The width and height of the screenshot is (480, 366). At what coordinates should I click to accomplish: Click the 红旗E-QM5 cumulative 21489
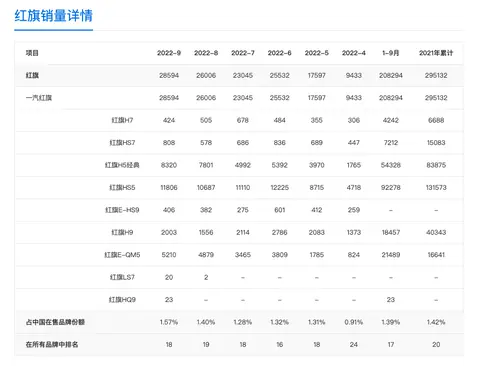[391, 255]
